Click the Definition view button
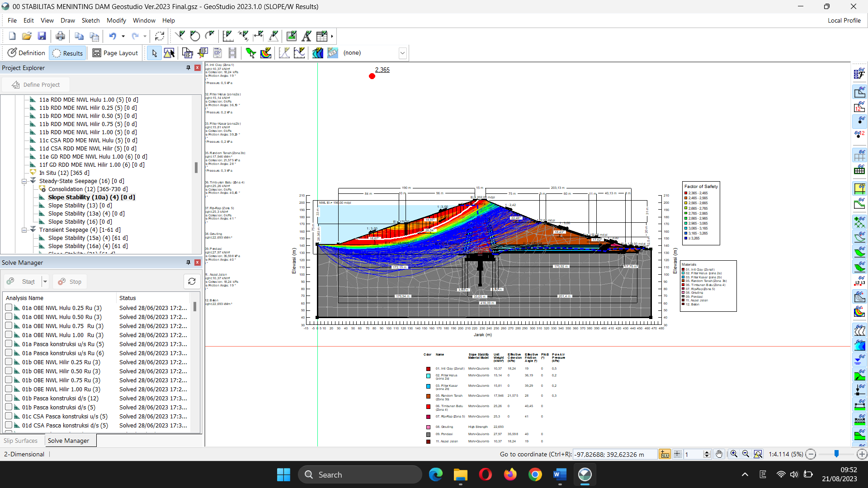Viewport: 868px width, 488px height. (26, 53)
